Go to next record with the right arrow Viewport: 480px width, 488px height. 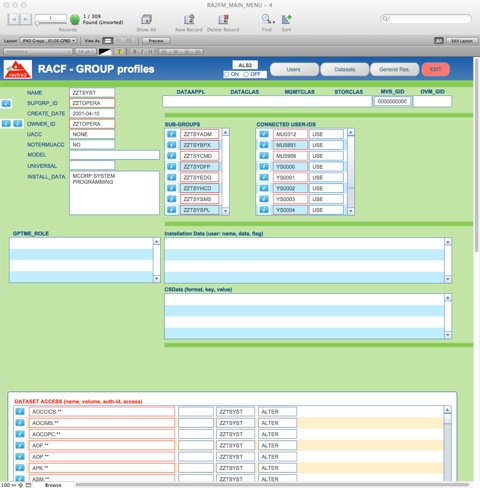tap(26, 19)
